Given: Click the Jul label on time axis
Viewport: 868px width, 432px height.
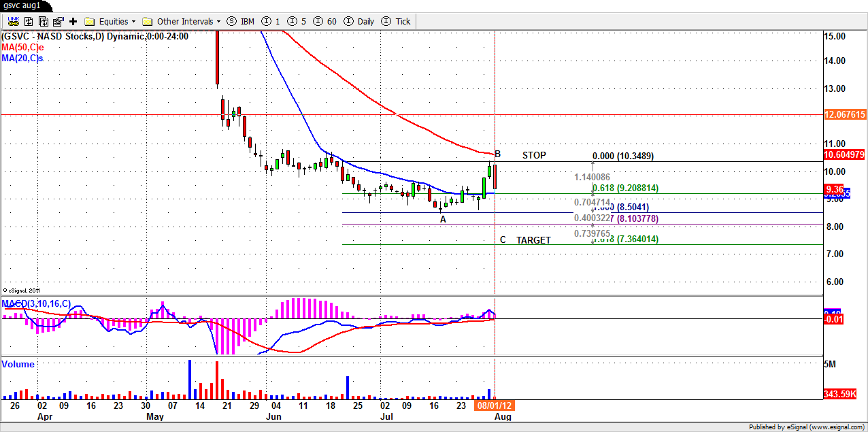Looking at the screenshot, I should coord(386,416).
